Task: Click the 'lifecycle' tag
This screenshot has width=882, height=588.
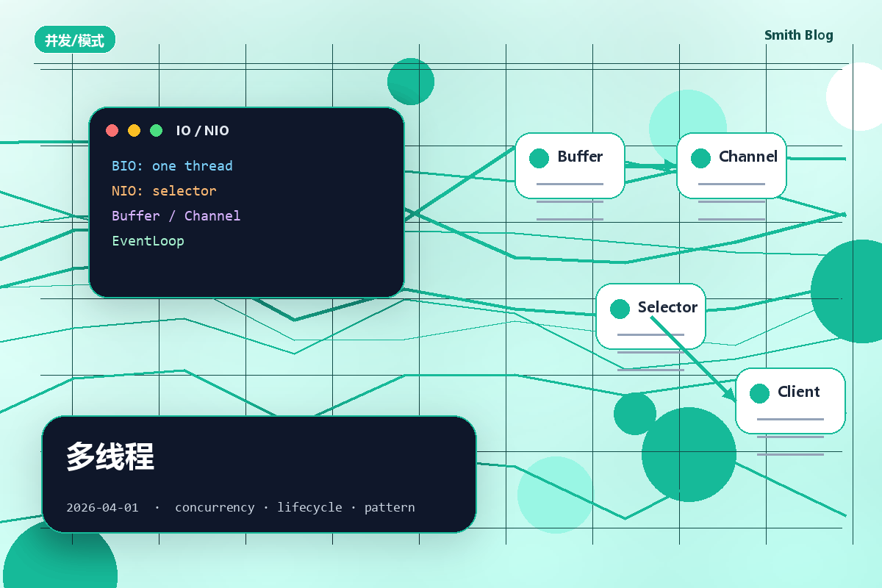Action: [x=309, y=507]
